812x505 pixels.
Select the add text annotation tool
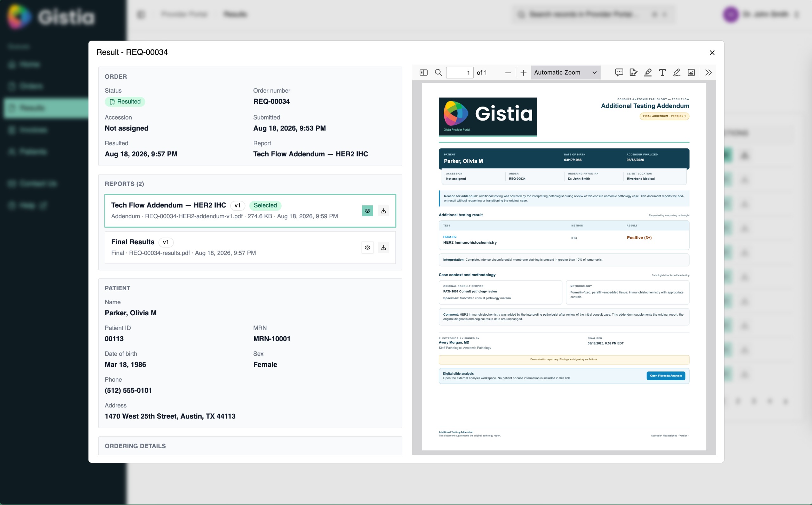click(x=662, y=72)
